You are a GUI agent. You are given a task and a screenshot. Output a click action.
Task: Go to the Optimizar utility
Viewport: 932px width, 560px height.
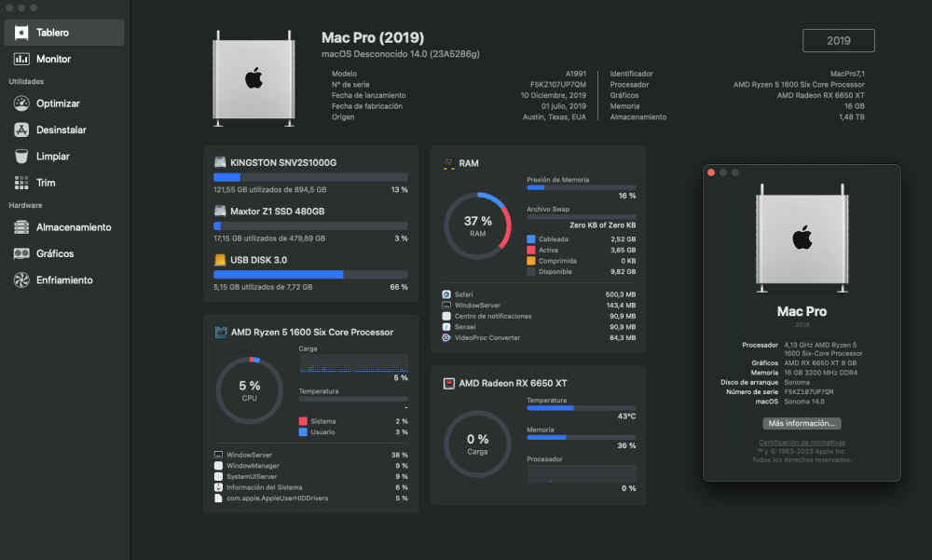[64, 103]
